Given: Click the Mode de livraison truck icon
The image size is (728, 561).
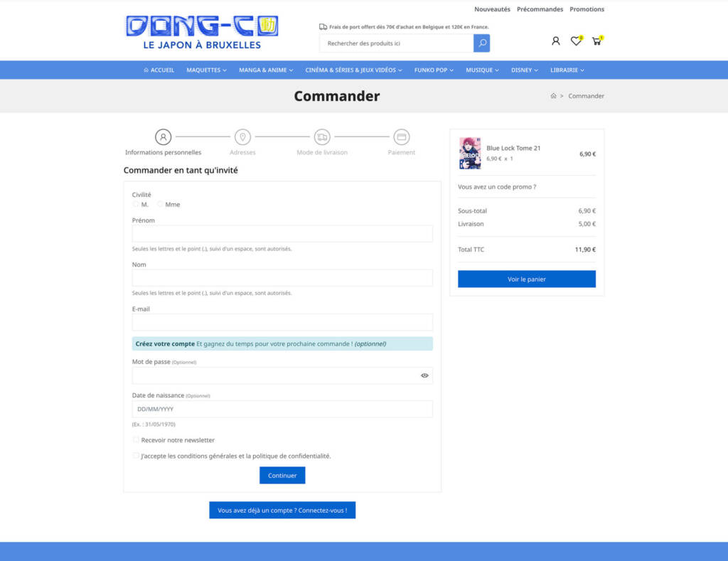Looking at the screenshot, I should [x=322, y=137].
